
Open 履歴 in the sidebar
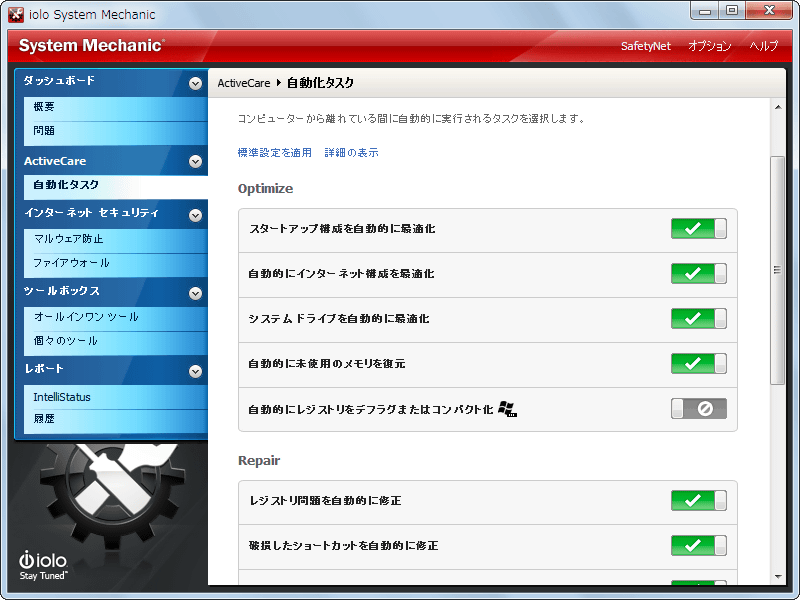(x=116, y=420)
